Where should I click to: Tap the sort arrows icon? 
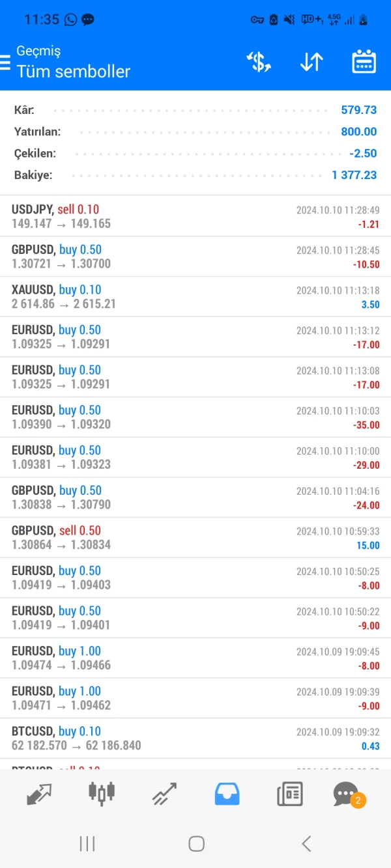click(x=311, y=62)
